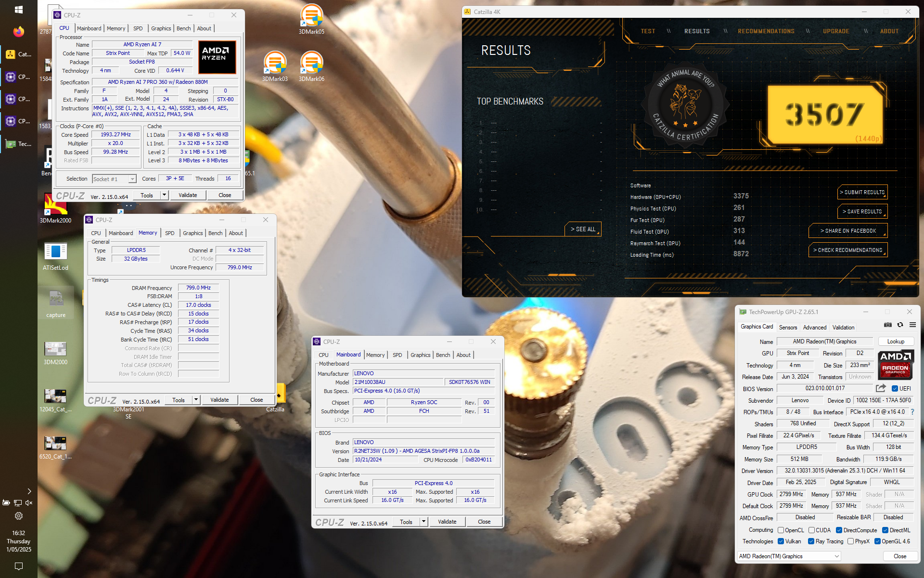The image size is (924, 578).
Task: Switch to SPD tab in CPU-Z Memory window
Action: [169, 233]
